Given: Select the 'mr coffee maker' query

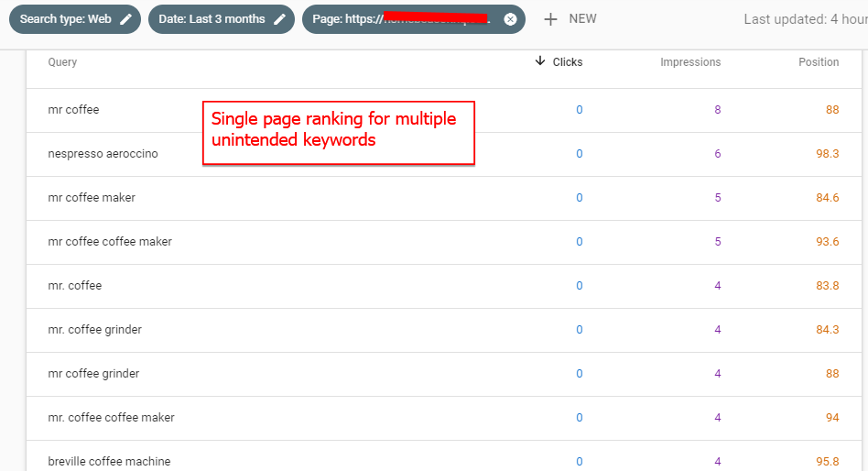Looking at the screenshot, I should (92, 197).
